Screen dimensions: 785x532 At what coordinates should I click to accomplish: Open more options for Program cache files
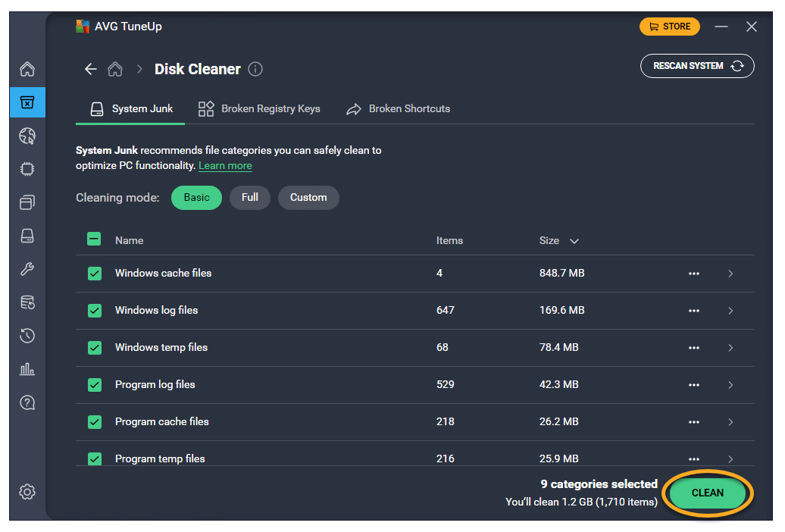693,422
